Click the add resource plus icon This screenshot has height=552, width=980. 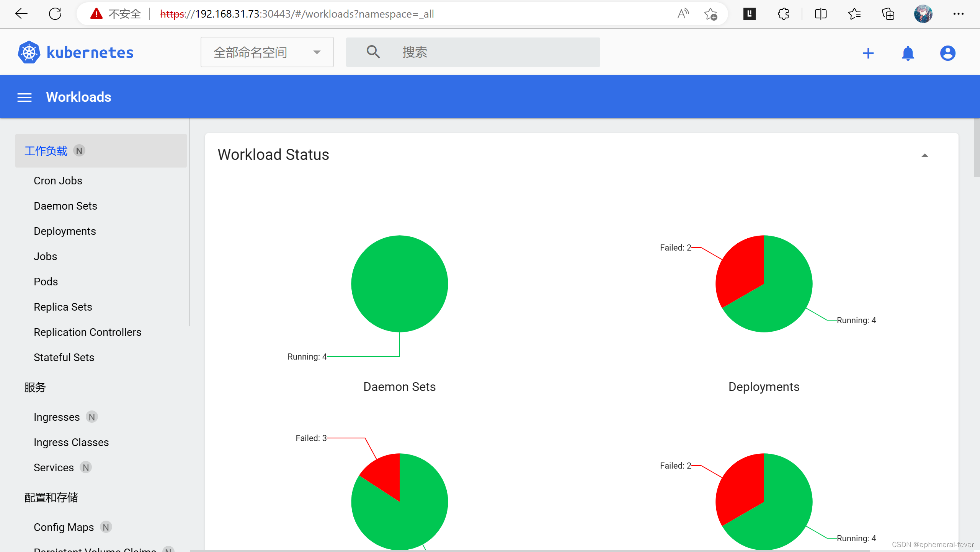(869, 52)
